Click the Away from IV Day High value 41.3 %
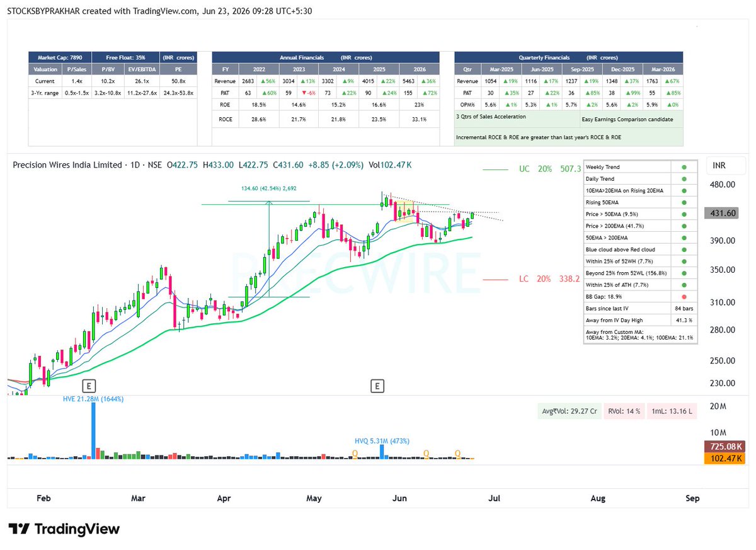Viewport: 756px width, 550px height. coord(684,320)
